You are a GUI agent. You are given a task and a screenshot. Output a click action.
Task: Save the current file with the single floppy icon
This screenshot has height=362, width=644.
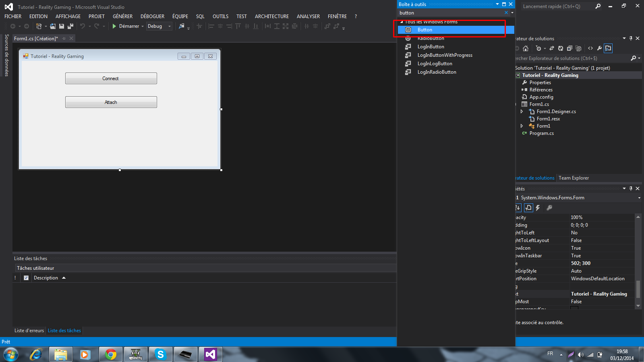(62, 26)
